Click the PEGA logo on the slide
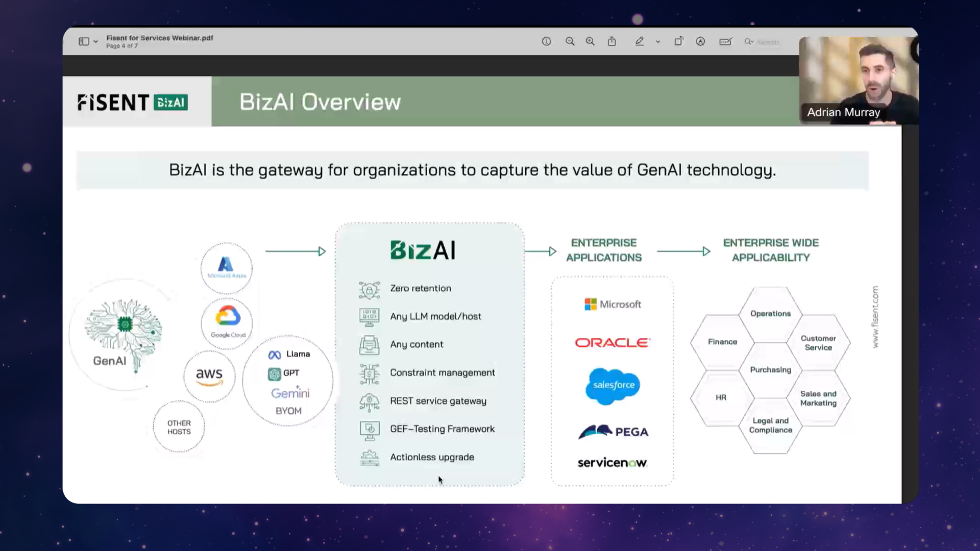 (612, 431)
